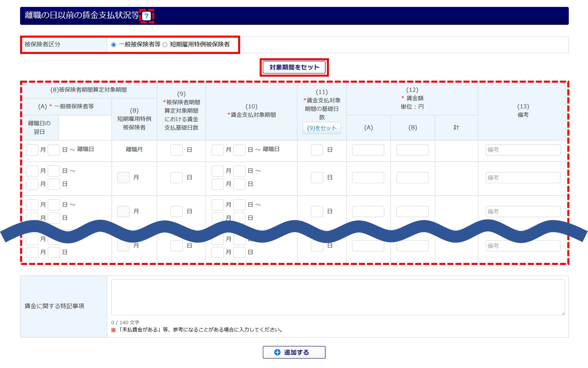Click the (9)をセット button
The image size is (588, 368).
(x=321, y=128)
